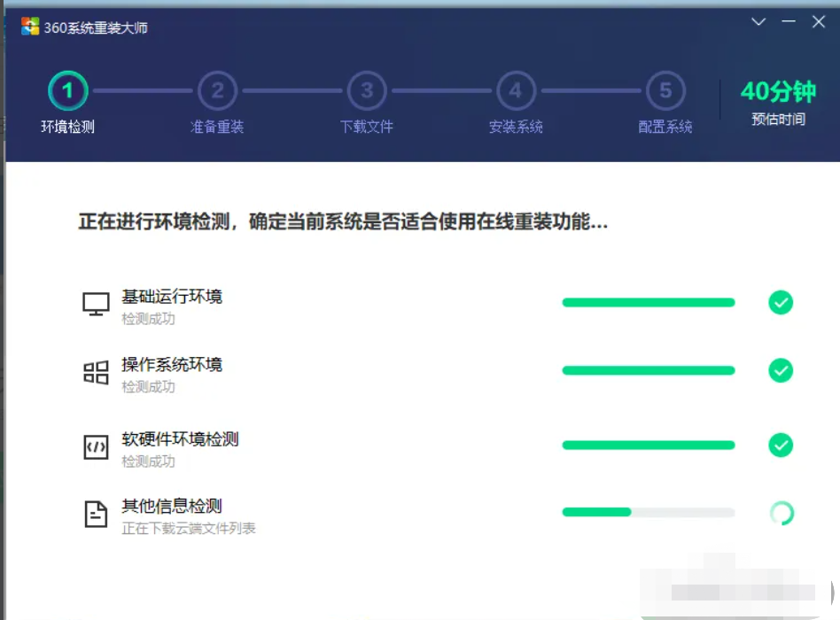
Task: Click the 安装系统 step label
Action: (516, 127)
